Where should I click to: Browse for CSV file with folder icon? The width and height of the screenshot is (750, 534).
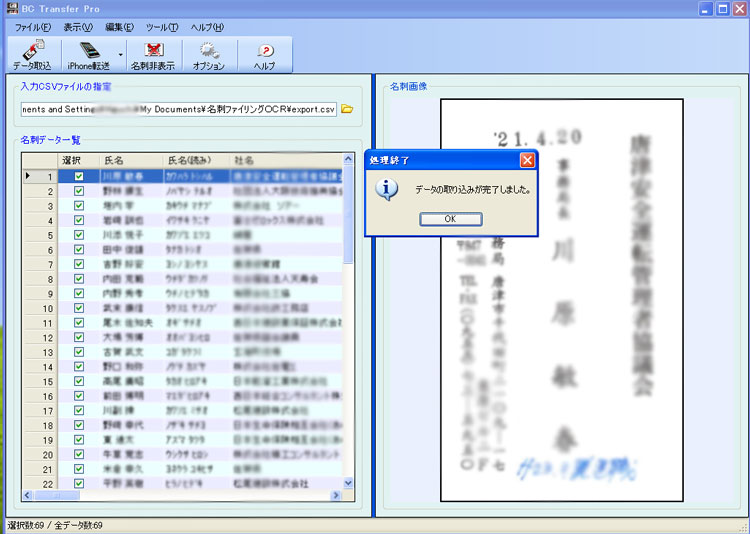[x=347, y=109]
